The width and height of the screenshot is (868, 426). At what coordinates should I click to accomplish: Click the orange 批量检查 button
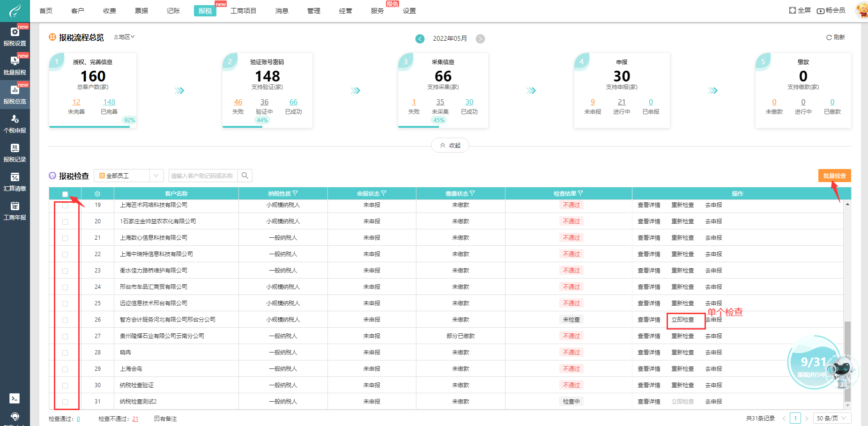[834, 176]
